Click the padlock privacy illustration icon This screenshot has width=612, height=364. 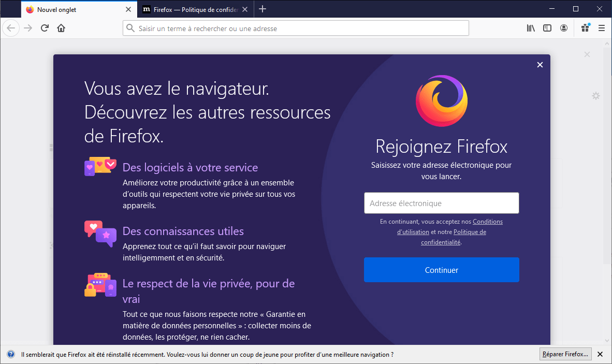point(100,285)
